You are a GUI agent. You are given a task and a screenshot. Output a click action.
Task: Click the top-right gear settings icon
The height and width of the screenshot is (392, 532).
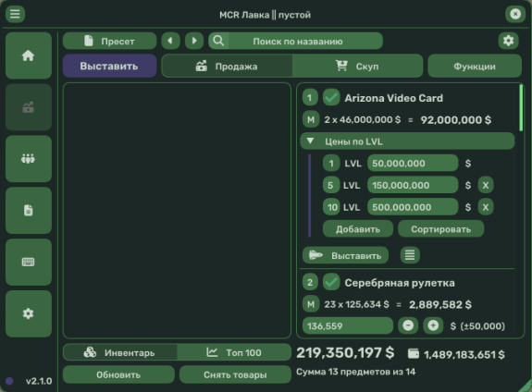point(508,41)
